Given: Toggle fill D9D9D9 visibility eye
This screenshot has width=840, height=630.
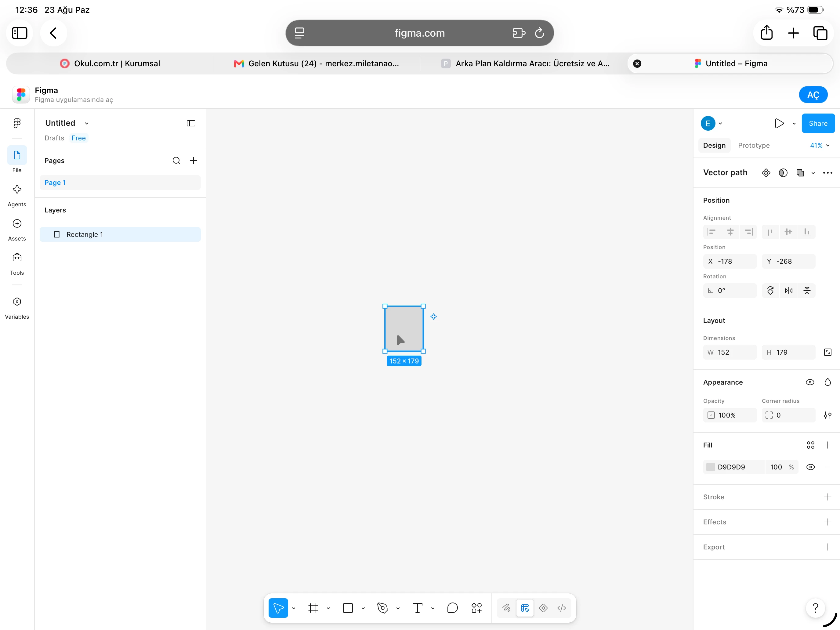Looking at the screenshot, I should [x=810, y=467].
